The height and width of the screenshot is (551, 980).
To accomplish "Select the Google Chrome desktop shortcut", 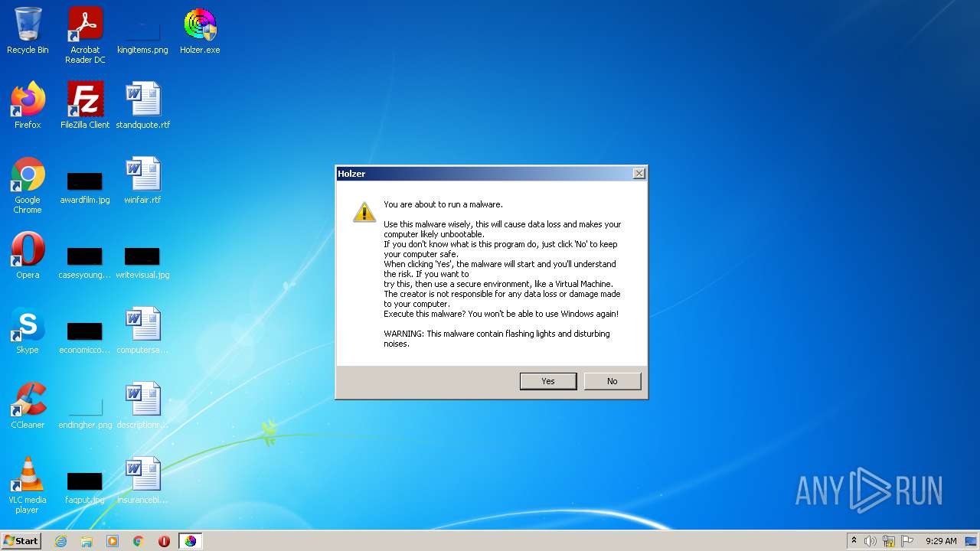I will (28, 186).
